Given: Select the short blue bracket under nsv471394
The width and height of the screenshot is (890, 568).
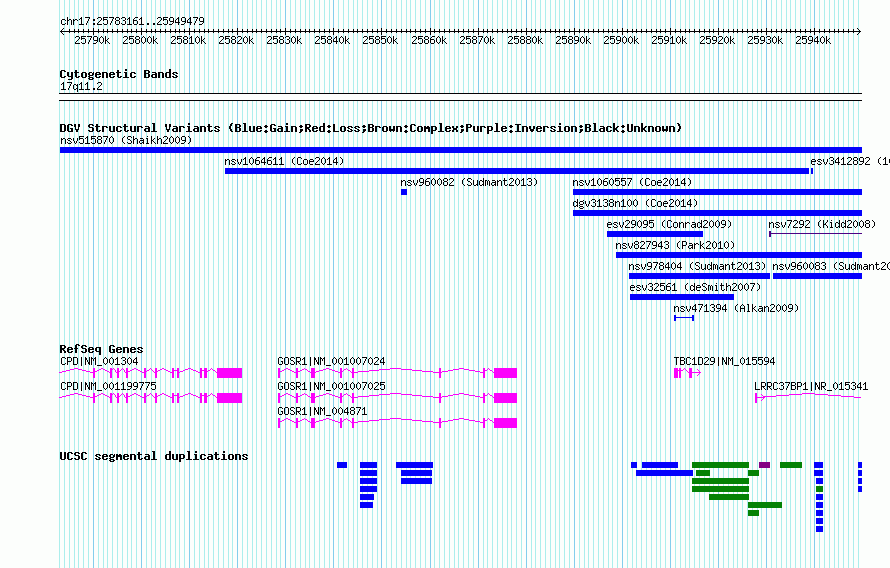Looking at the screenshot, I should tap(684, 318).
